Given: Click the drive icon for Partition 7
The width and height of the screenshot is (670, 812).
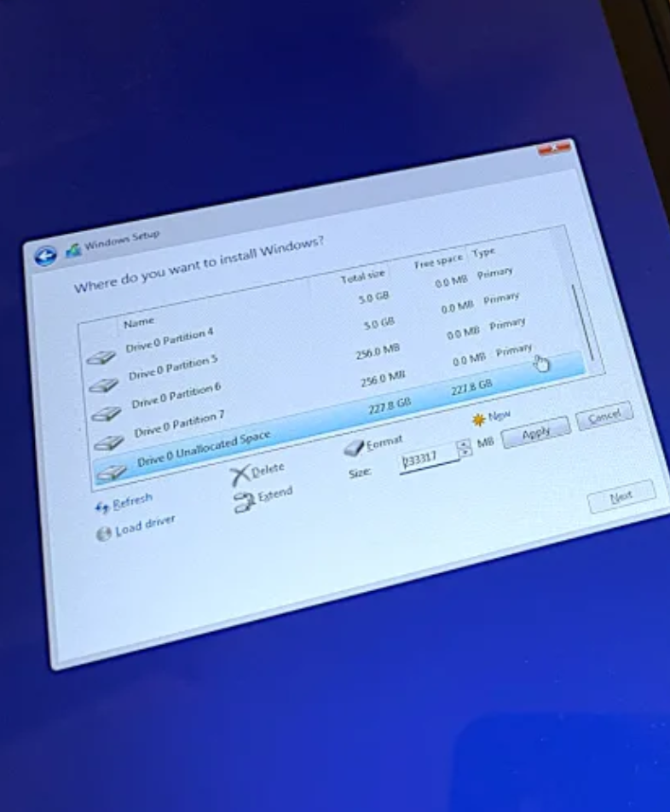Looking at the screenshot, I should (x=109, y=443).
